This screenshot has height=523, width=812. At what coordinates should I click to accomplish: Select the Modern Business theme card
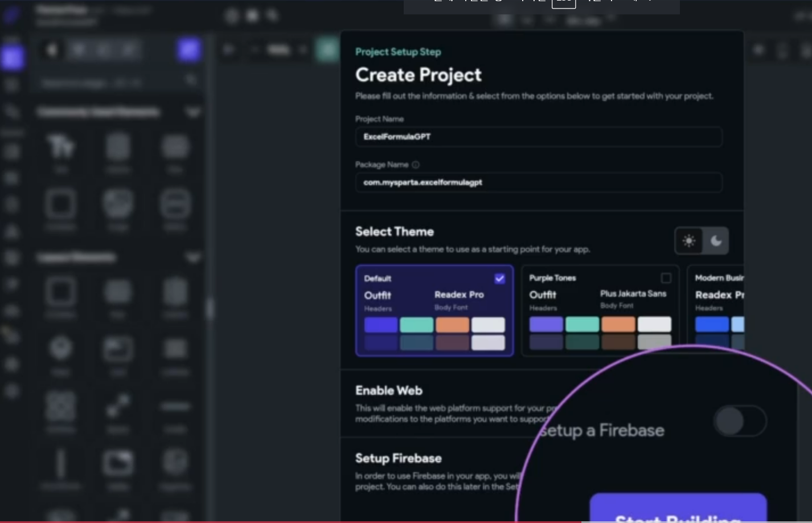pos(715,308)
